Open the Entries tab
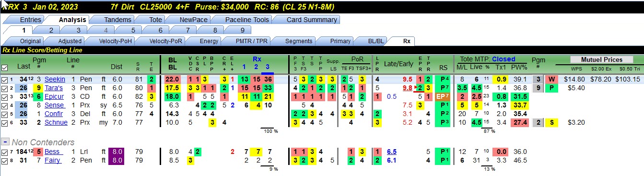 pos(30,20)
